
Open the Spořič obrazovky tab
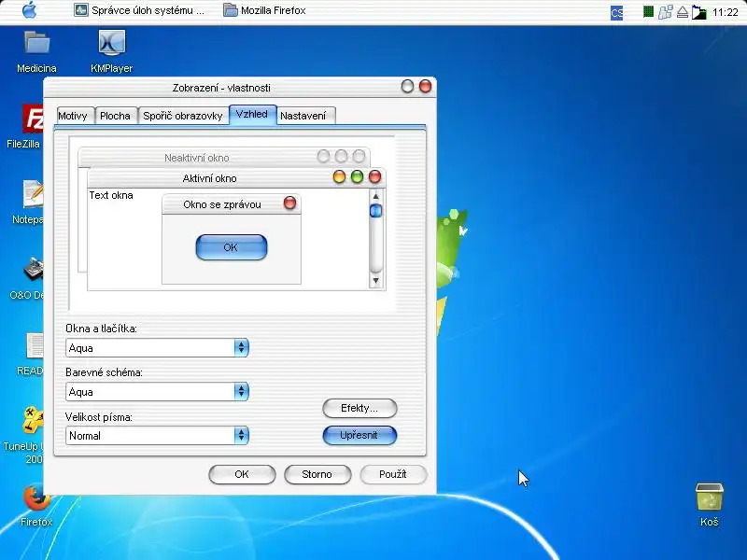[183, 116]
